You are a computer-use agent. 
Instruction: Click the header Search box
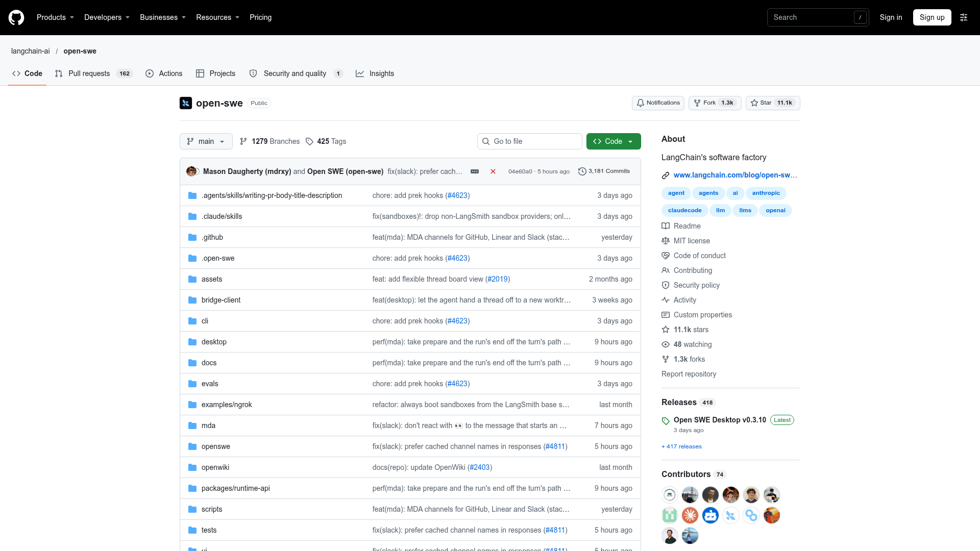tap(818, 17)
